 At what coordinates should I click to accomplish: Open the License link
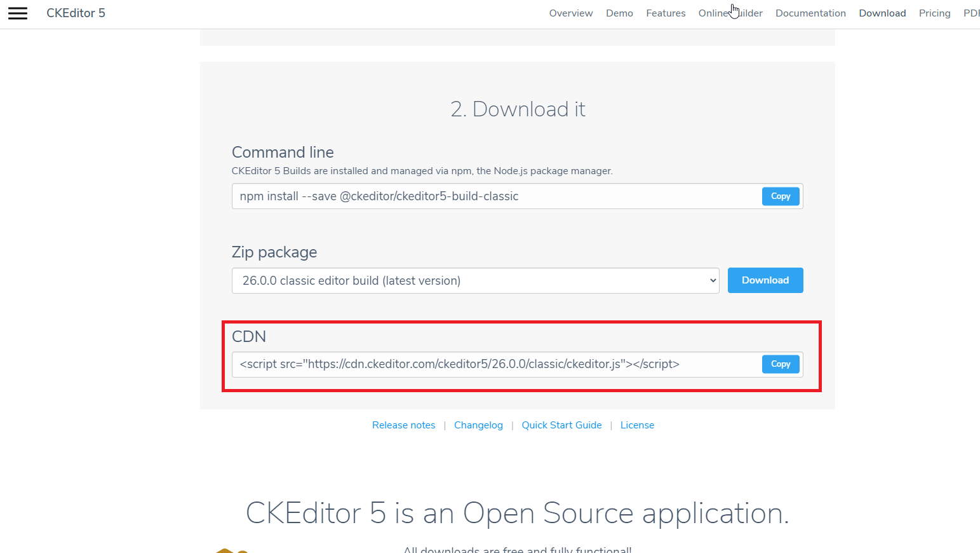(637, 425)
